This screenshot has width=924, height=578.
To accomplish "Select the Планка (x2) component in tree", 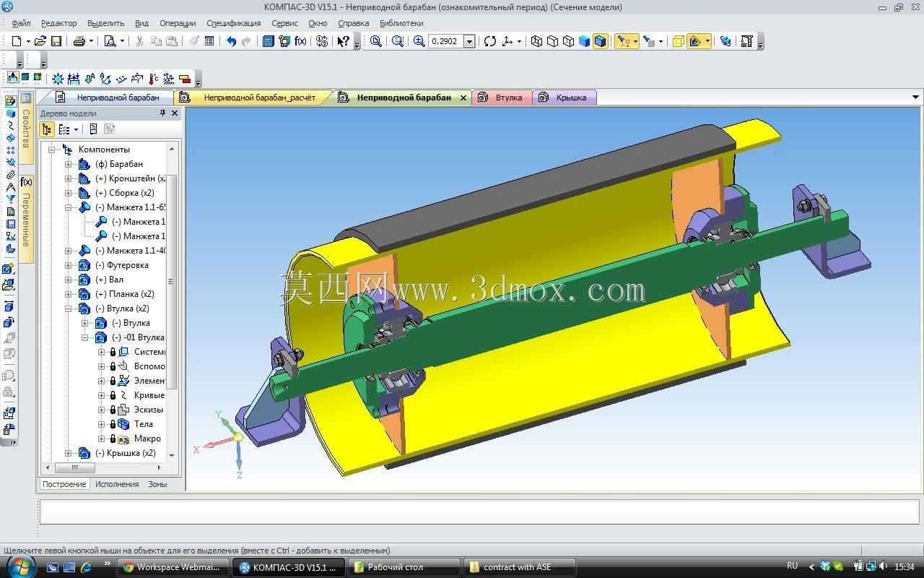I will [x=124, y=294].
